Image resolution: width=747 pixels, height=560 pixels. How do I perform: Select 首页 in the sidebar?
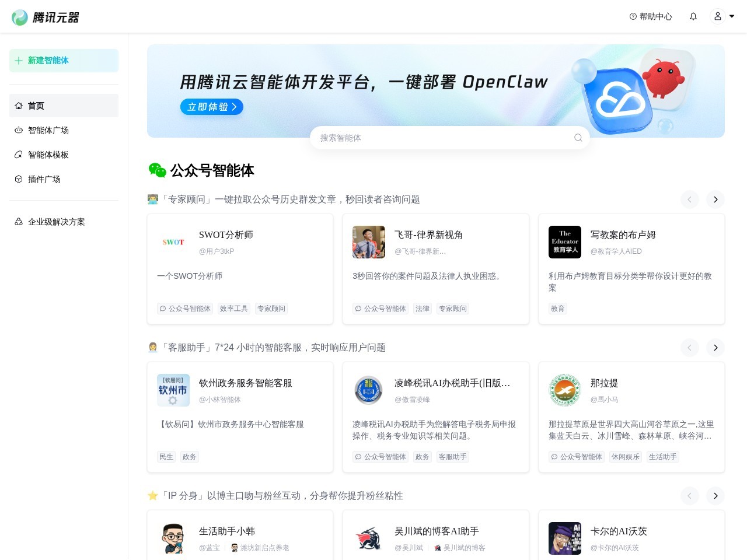click(x=64, y=106)
